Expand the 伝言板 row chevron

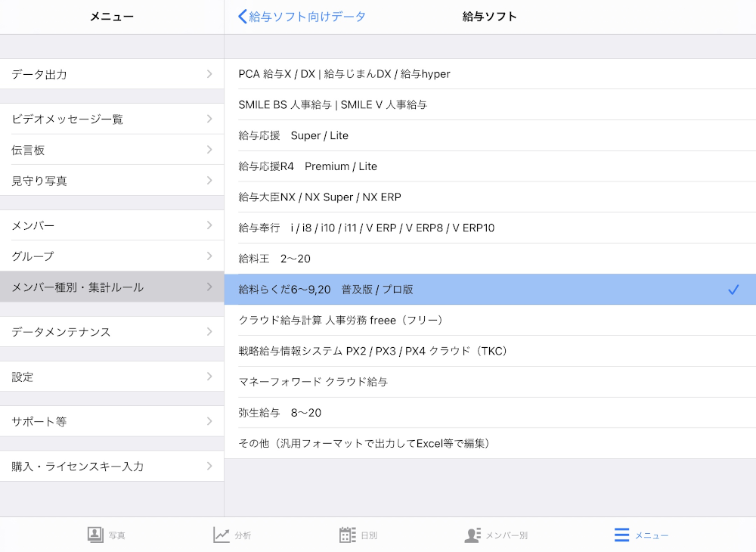[x=209, y=150]
